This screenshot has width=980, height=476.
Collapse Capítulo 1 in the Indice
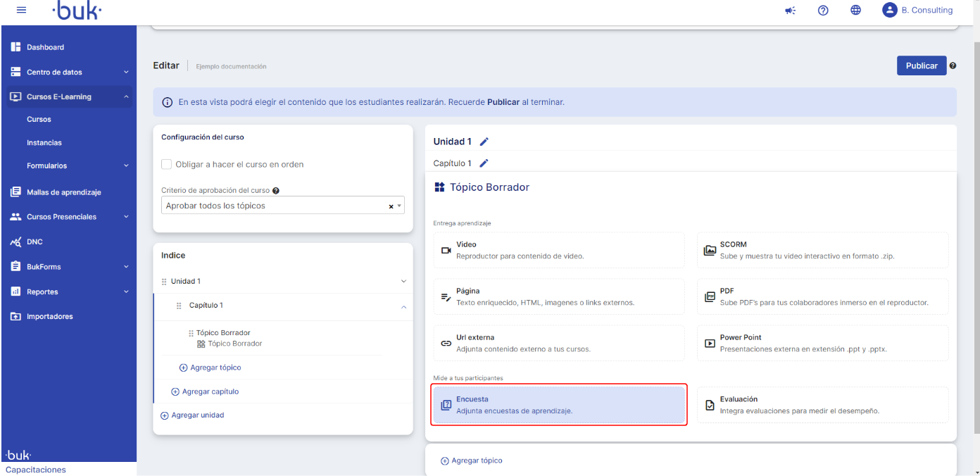point(403,306)
